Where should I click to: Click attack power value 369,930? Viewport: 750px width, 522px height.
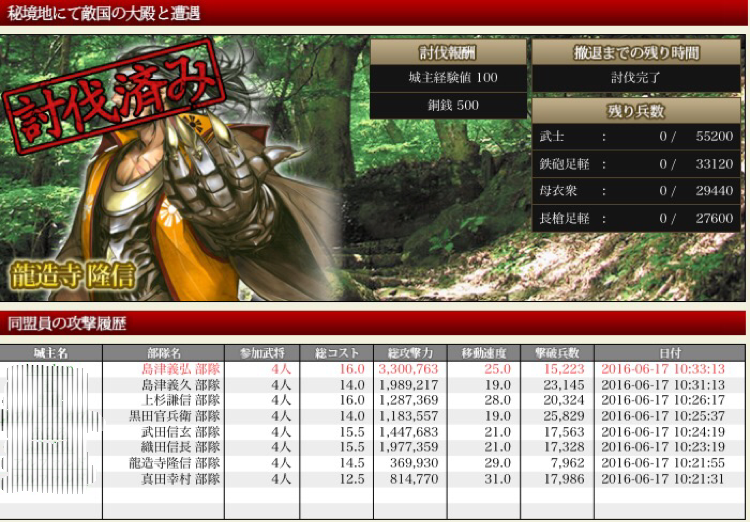point(414,463)
